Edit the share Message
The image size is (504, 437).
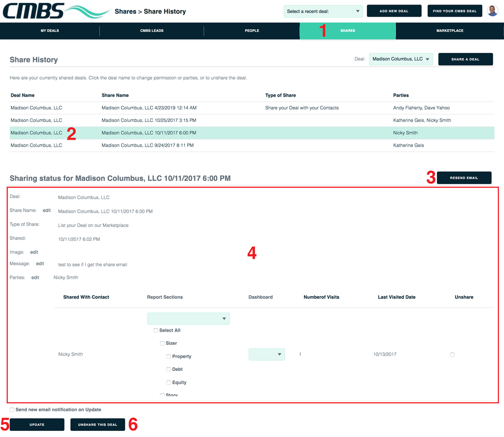pyautogui.click(x=40, y=263)
